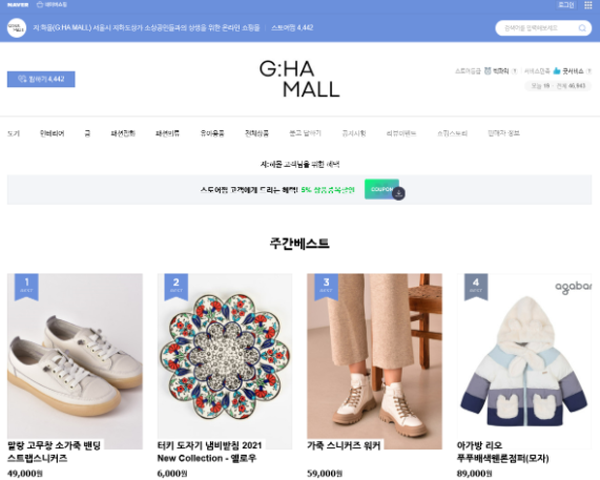600x480 pixels.
Task: Click the round G:HA MALL store profile icon
Action: (x=16, y=28)
